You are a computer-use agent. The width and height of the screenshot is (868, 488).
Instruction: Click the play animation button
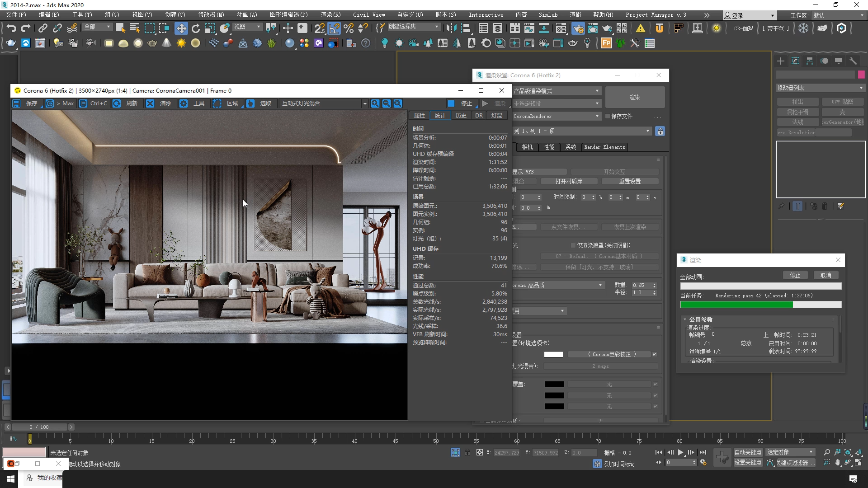point(680,452)
